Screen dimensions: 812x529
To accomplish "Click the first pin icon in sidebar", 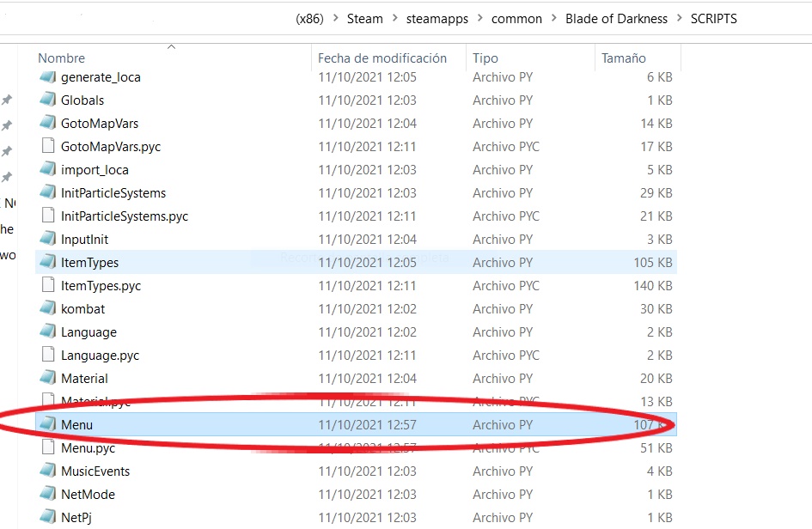I will pos(7,100).
